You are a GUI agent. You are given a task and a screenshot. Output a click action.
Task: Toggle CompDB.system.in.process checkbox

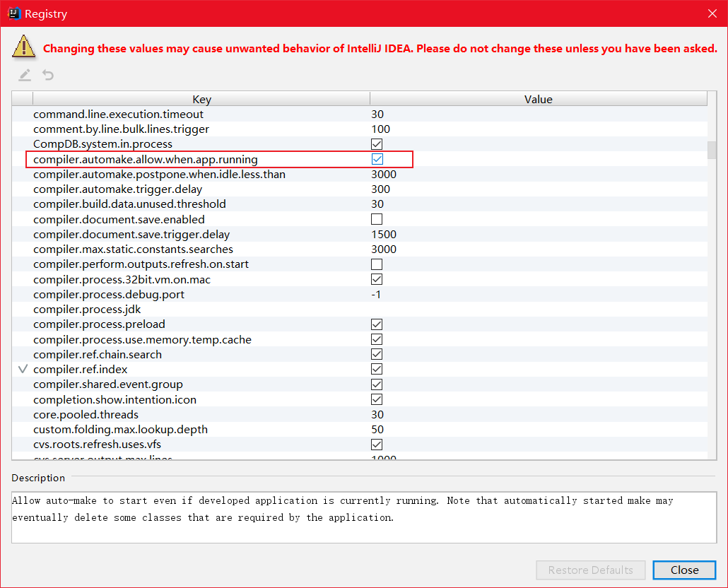pyautogui.click(x=377, y=144)
